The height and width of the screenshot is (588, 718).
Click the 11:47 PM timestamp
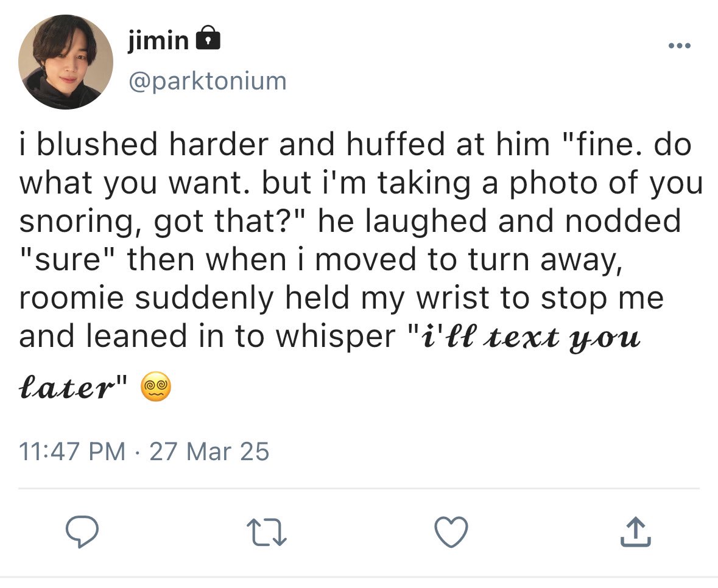[x=72, y=451]
